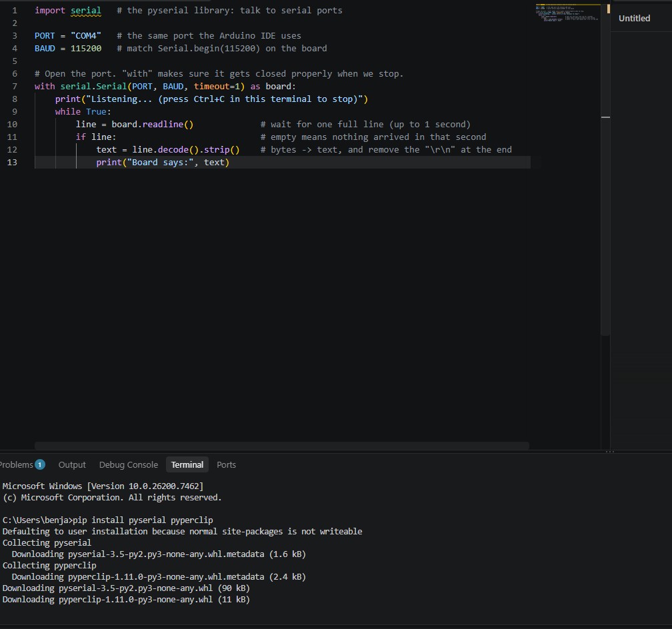The width and height of the screenshot is (672, 629).
Task: Click line number 1 in gutter
Action: click(x=15, y=10)
